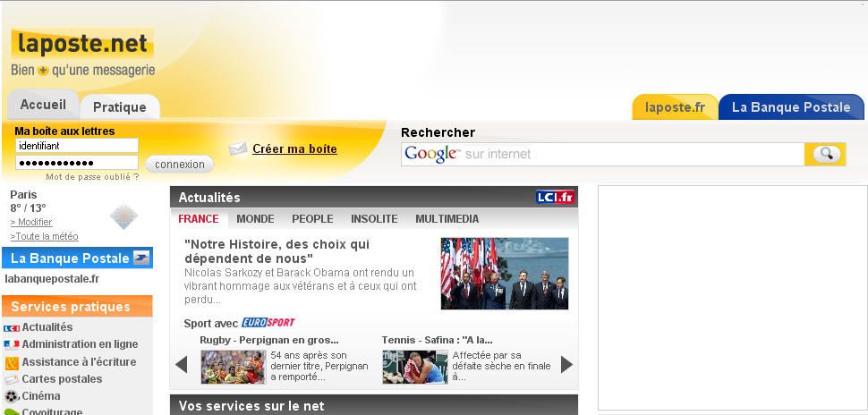Click the La Banque Postale sidebar banner

pos(78,258)
